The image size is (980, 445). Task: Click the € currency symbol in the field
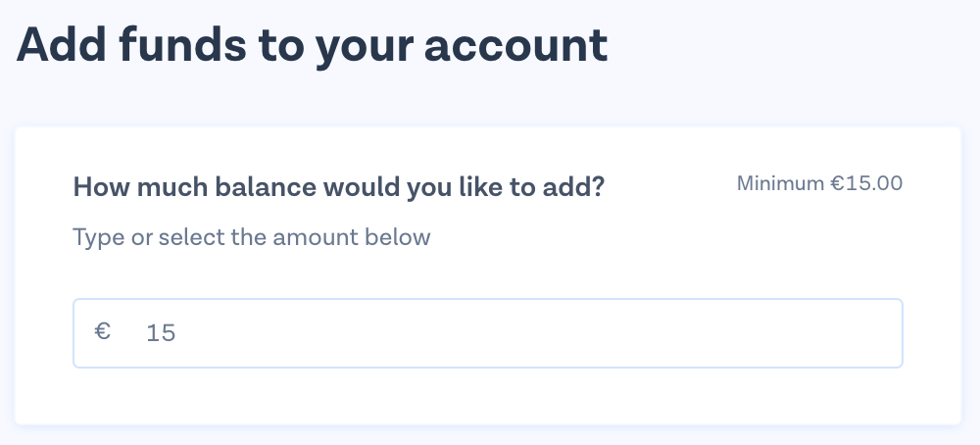(x=102, y=332)
